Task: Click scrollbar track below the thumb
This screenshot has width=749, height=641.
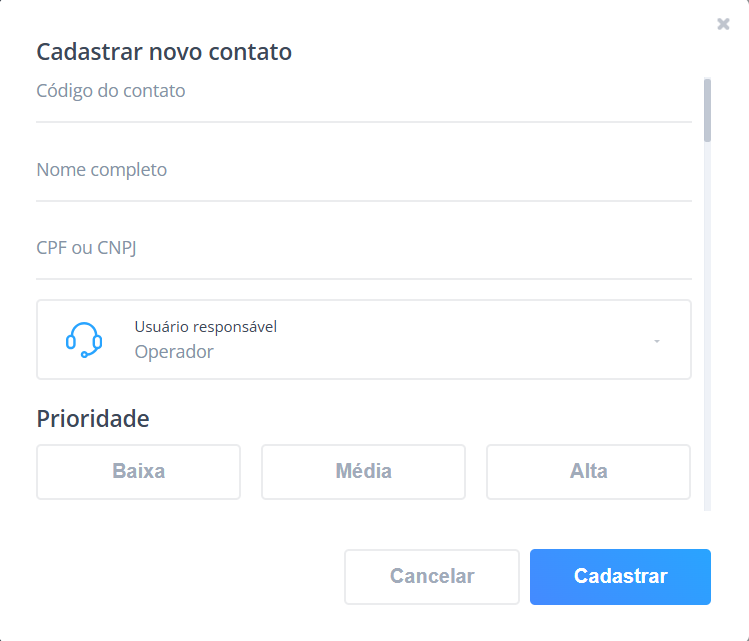Action: (708, 320)
